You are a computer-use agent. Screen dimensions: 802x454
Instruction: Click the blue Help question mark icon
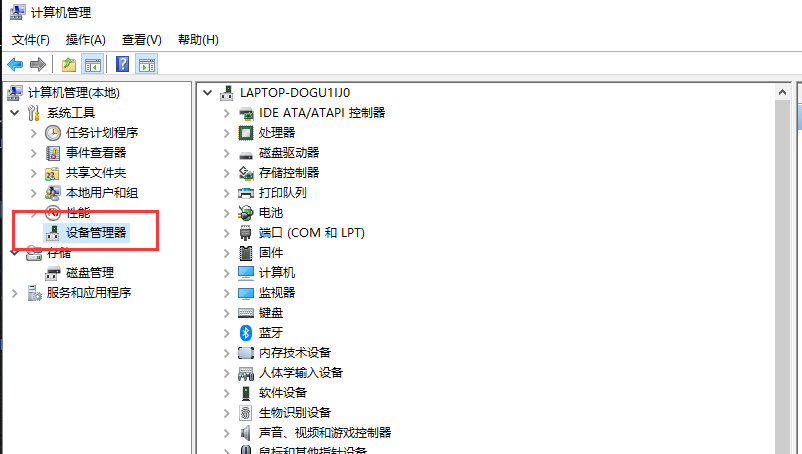[122, 65]
